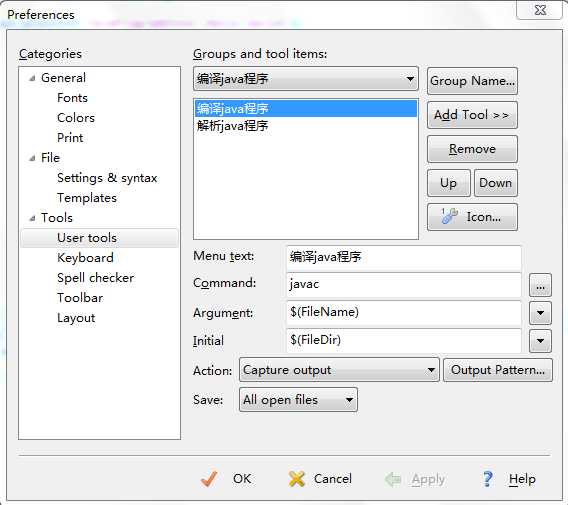Click the Apply button

pyautogui.click(x=415, y=479)
